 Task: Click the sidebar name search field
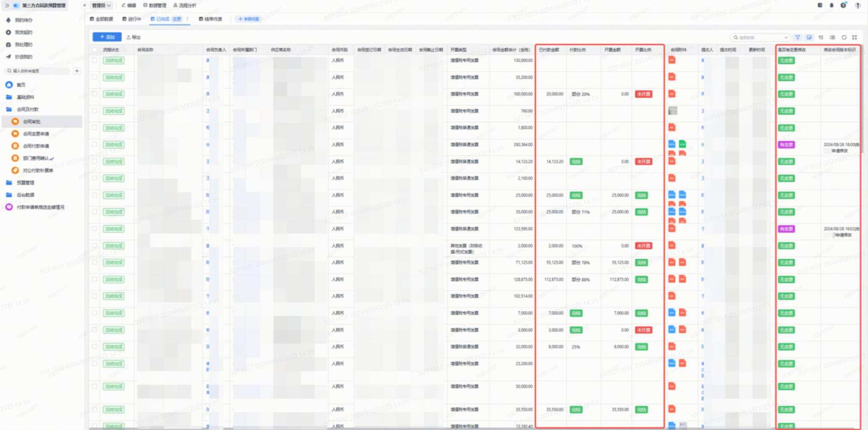click(38, 71)
